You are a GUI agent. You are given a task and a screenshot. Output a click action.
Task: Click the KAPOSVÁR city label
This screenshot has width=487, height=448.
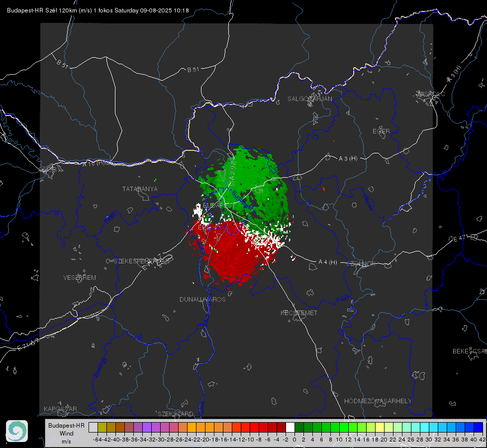[60, 409]
